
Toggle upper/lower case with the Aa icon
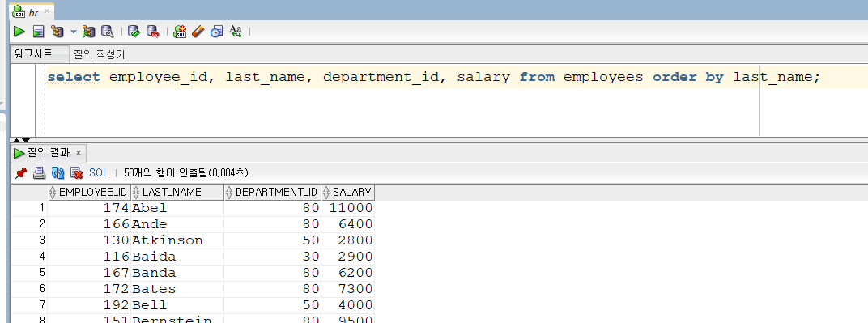(236, 32)
